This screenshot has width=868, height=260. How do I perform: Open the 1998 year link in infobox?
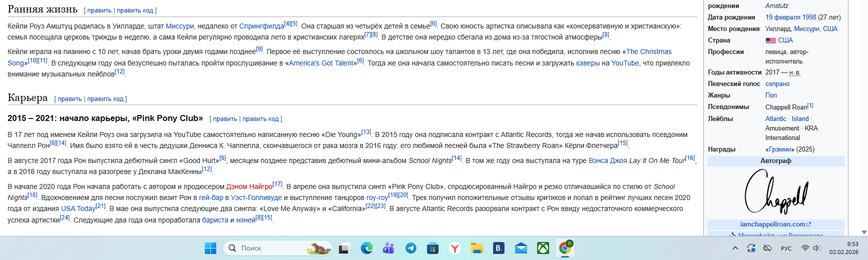coord(810,17)
